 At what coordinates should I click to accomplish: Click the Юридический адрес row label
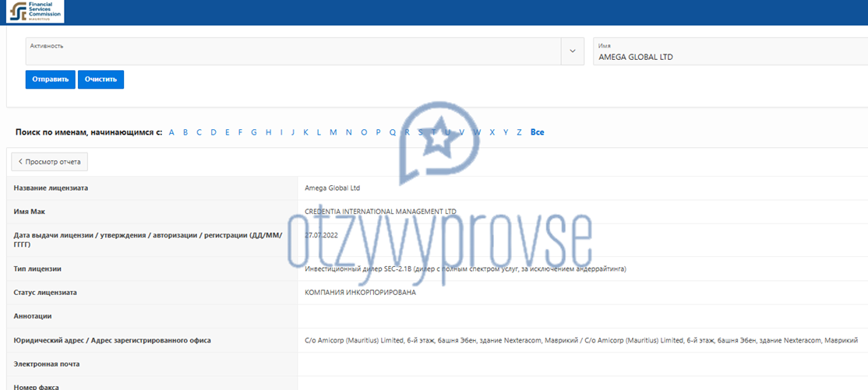(x=112, y=340)
